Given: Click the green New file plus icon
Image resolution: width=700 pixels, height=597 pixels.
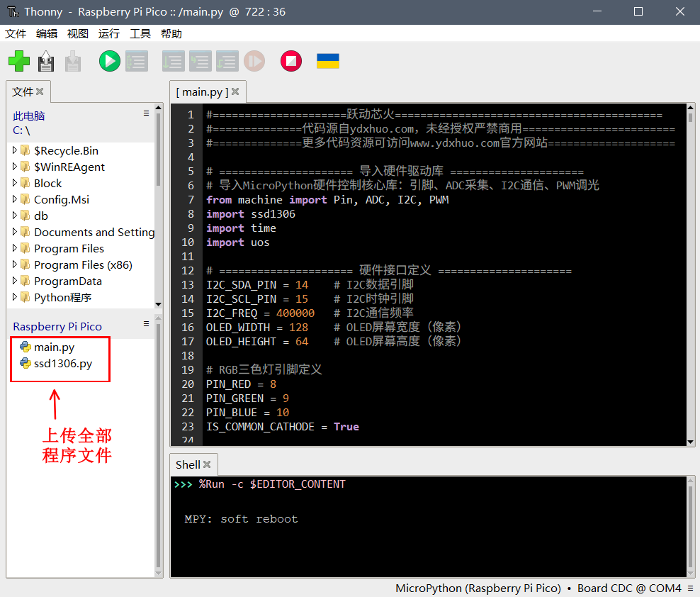Looking at the screenshot, I should [x=19, y=62].
